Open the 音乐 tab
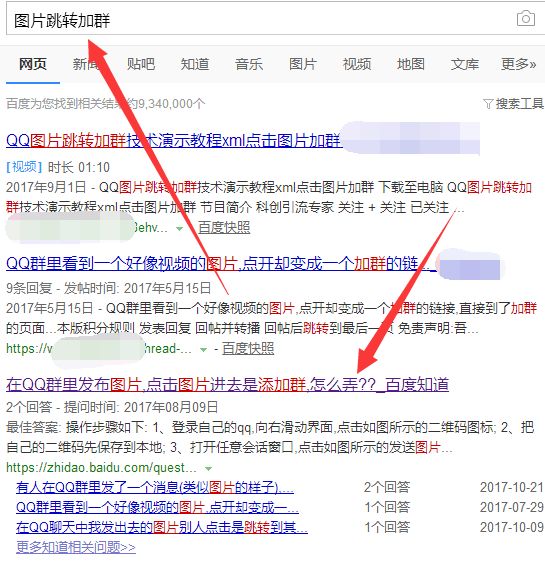This screenshot has width=545, height=562. pos(249,64)
